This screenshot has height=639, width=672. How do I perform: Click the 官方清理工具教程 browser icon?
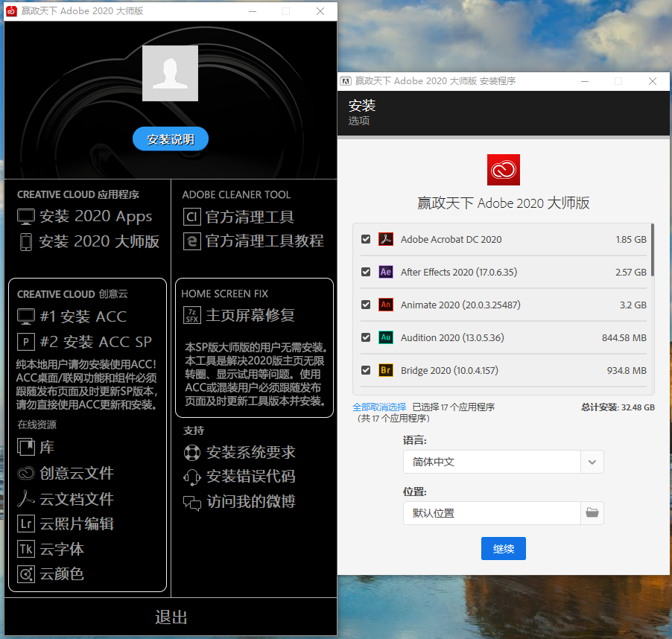point(191,241)
